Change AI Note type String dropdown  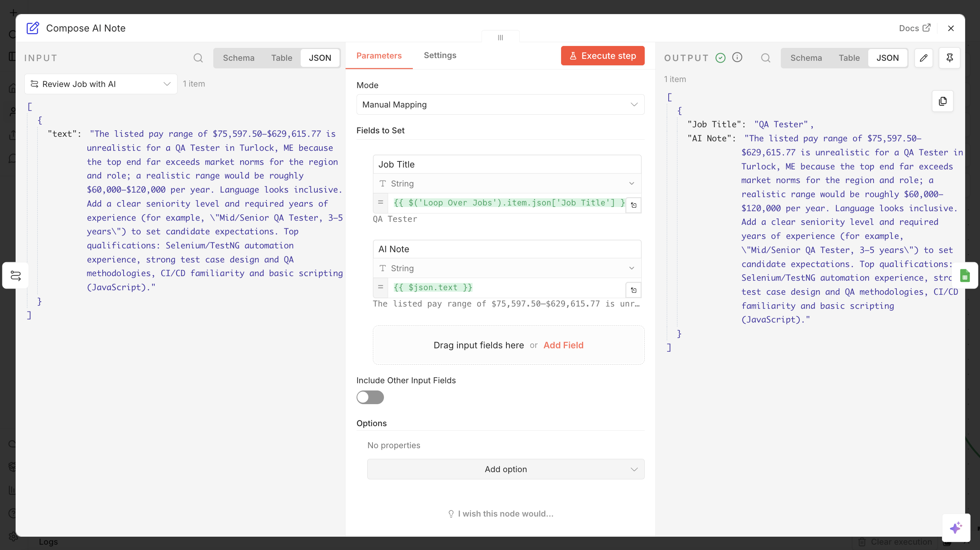(x=507, y=268)
